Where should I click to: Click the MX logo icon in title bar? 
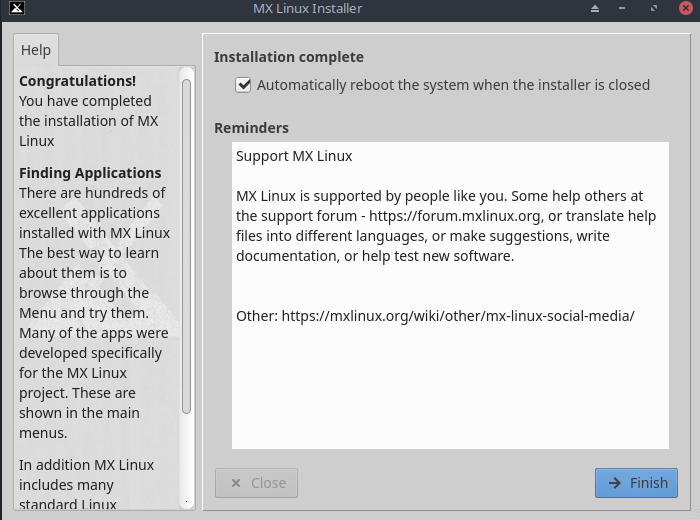[x=17, y=8]
